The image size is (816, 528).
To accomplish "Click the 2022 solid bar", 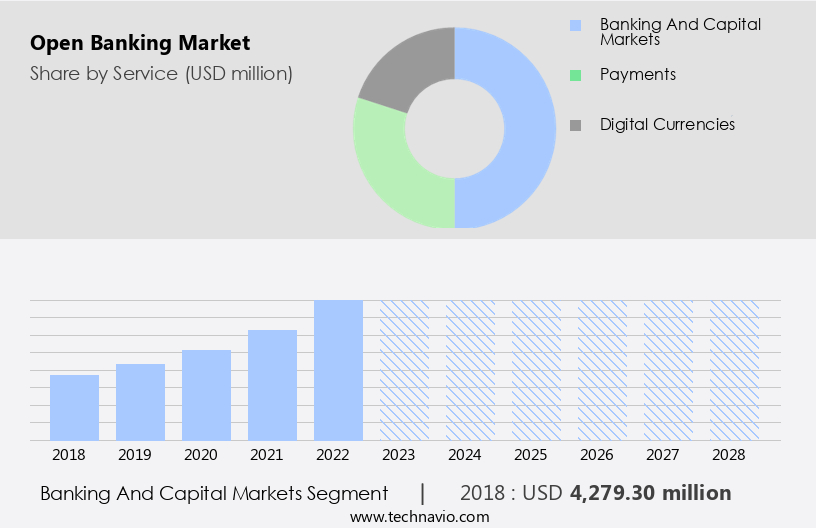I will [x=338, y=370].
